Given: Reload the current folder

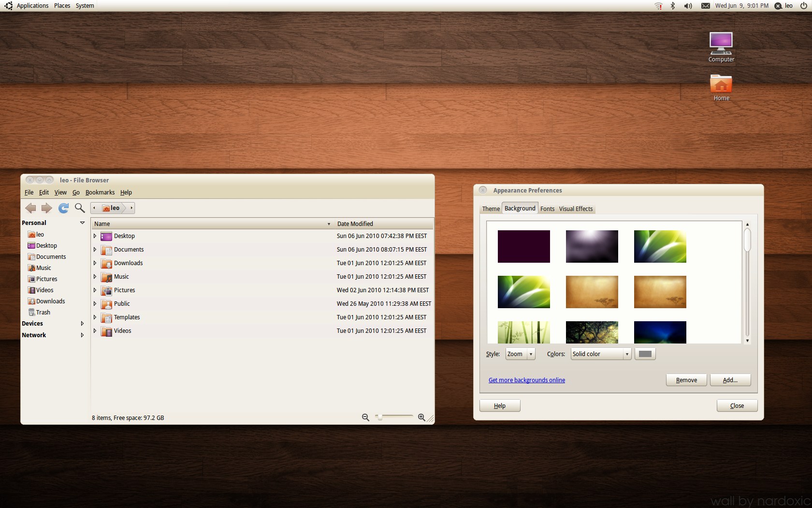Looking at the screenshot, I should tap(63, 208).
